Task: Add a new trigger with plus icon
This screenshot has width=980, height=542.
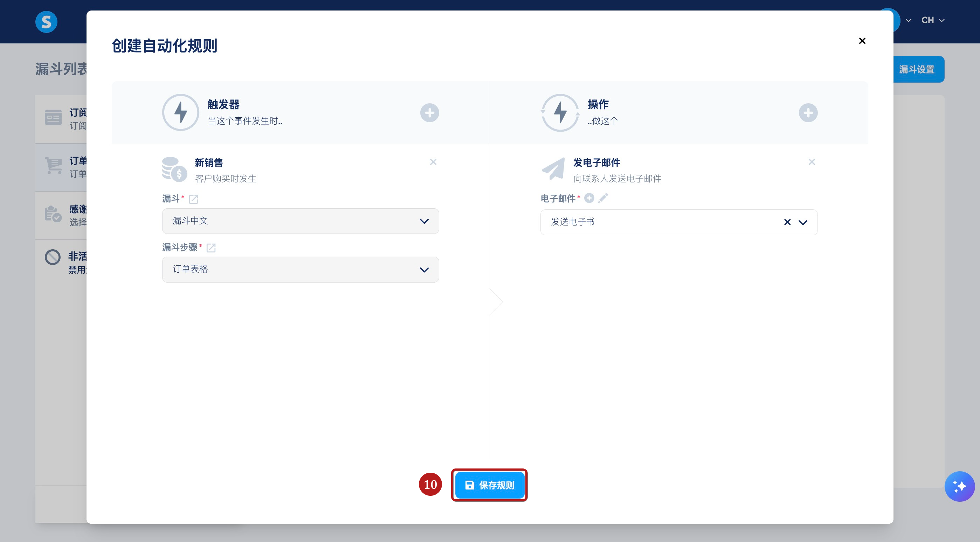Action: tap(429, 113)
